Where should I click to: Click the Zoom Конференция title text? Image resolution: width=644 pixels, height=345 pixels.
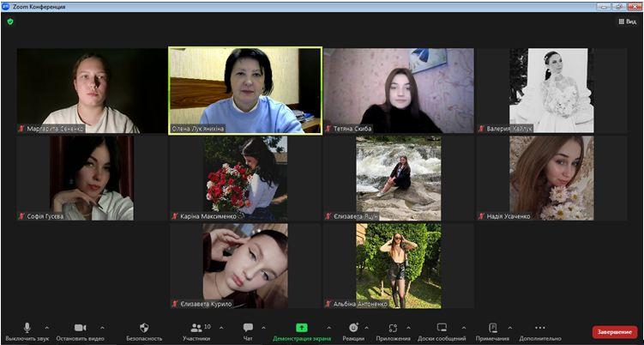click(39, 7)
